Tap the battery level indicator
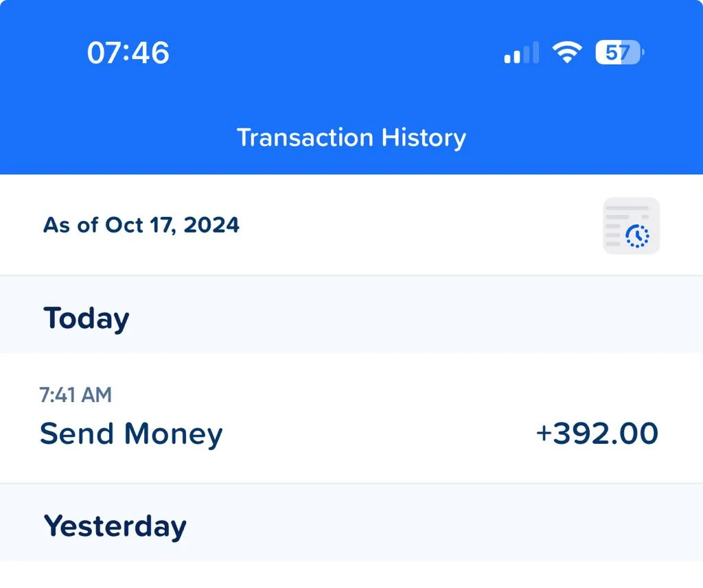Screen dimensions: 703x588 [620, 52]
